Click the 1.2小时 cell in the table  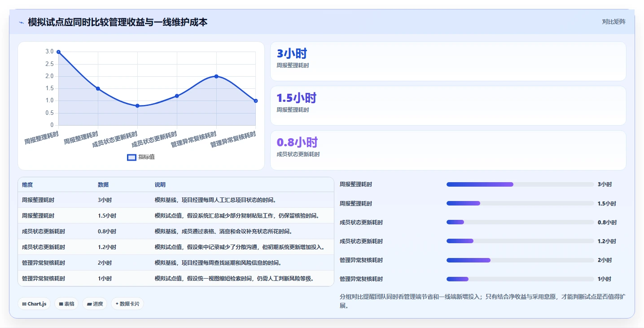pyautogui.click(x=107, y=247)
